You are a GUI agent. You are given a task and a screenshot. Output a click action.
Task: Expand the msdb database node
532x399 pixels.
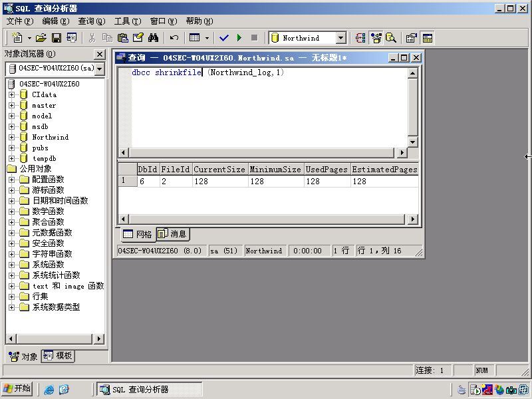[11, 126]
